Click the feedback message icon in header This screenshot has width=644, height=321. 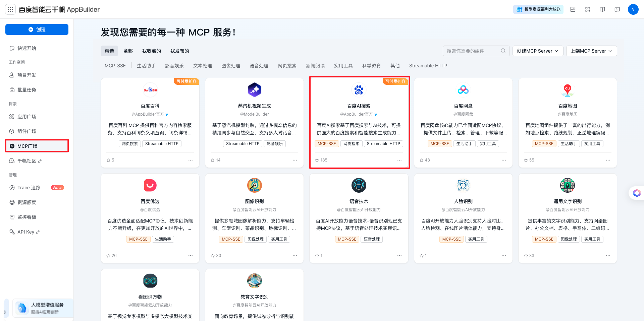(617, 9)
